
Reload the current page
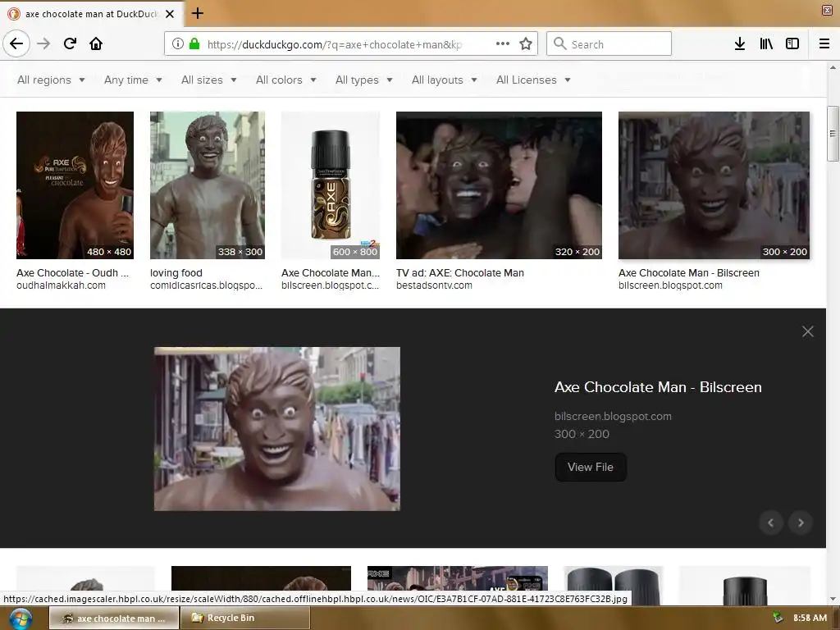(71, 43)
